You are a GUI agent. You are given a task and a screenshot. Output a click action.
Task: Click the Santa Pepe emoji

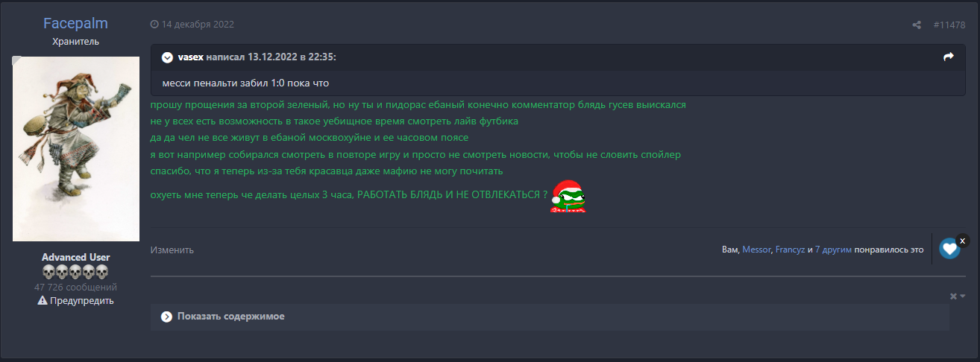click(568, 197)
